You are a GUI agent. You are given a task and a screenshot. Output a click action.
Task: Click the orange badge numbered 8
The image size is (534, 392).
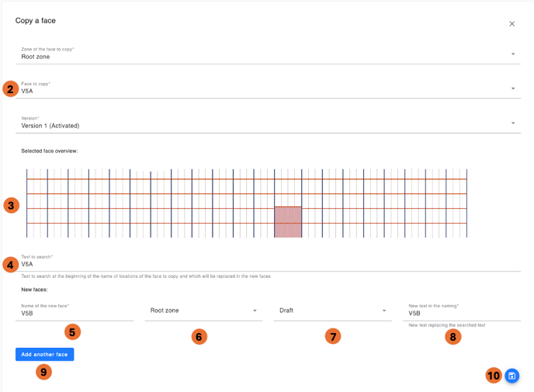coord(453,337)
